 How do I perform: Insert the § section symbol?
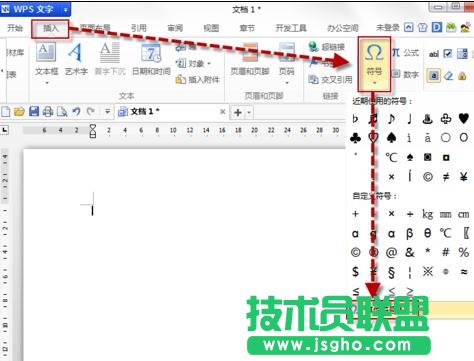click(392, 272)
